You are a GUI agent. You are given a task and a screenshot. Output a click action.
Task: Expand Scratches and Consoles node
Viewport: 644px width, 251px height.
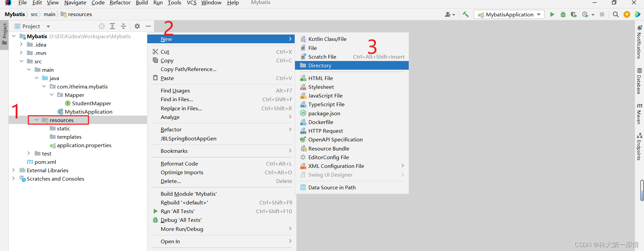pos(13,178)
